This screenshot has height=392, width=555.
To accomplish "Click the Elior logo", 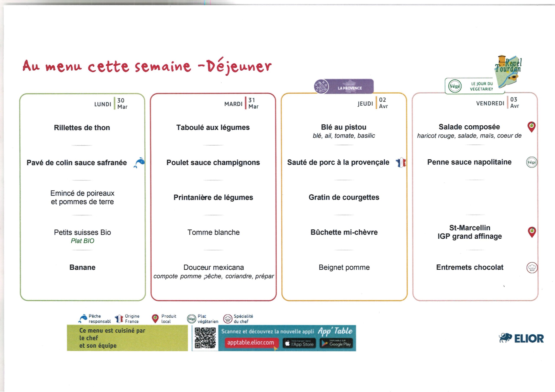I will (x=521, y=338).
